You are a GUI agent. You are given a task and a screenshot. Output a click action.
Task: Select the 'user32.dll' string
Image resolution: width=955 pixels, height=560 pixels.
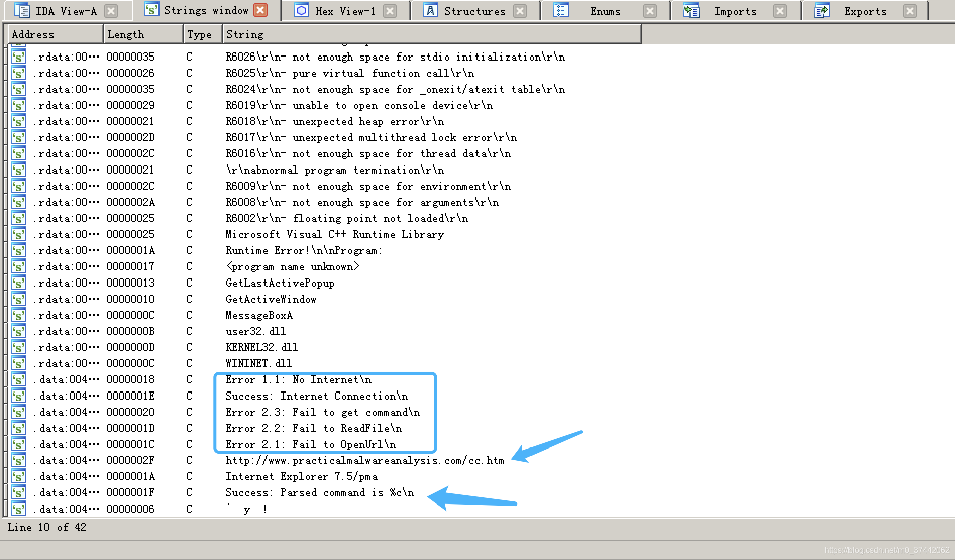pos(255,331)
